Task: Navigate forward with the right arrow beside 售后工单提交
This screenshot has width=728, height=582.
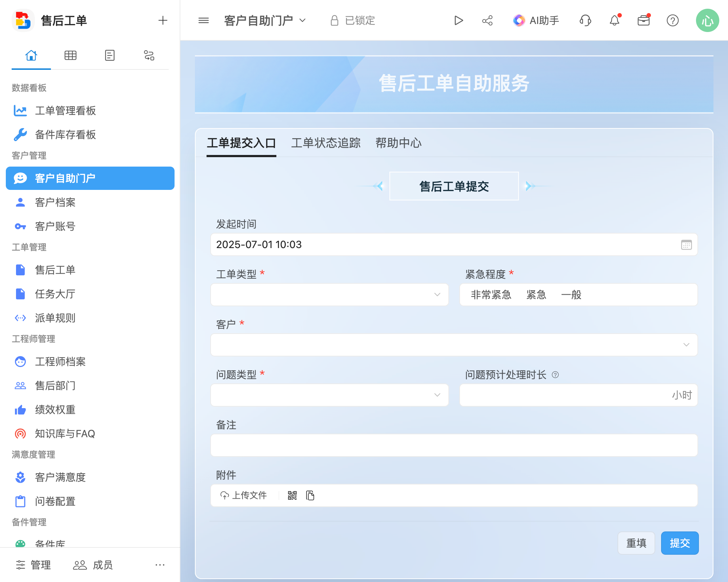Action: tap(531, 186)
